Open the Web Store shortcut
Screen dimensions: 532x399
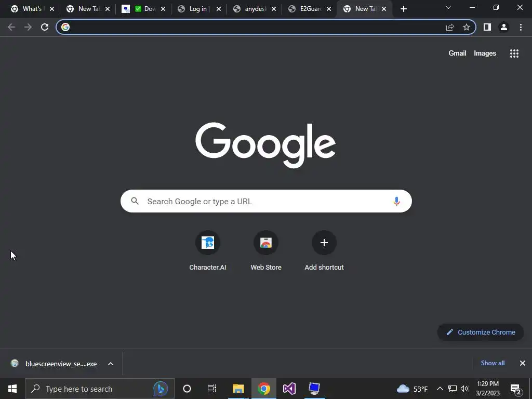click(x=266, y=251)
